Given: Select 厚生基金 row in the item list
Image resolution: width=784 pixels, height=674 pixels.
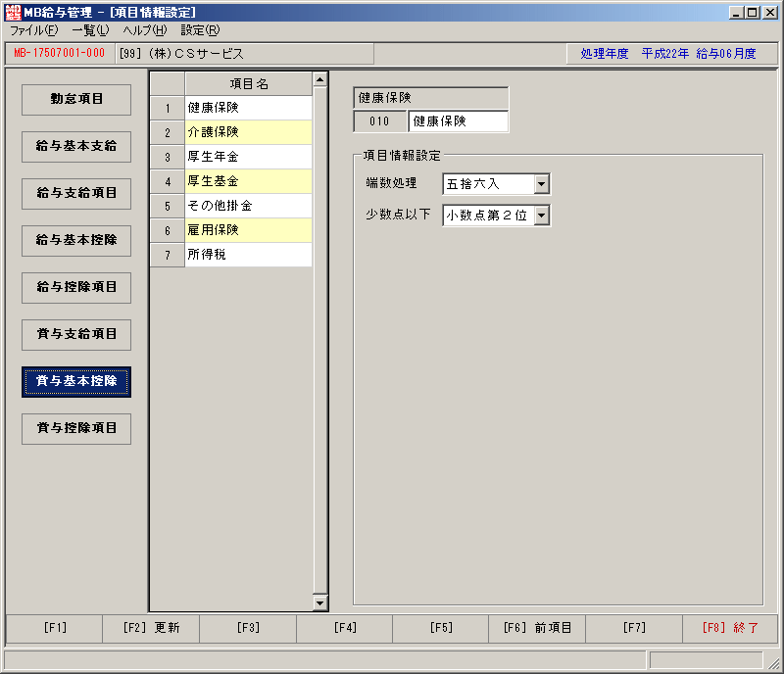Looking at the screenshot, I should (x=249, y=181).
